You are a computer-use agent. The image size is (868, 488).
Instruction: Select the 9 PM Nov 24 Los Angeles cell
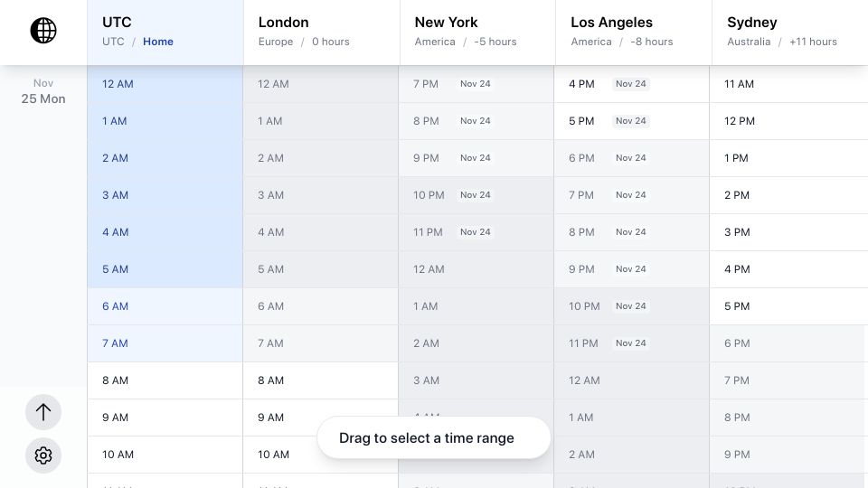point(632,269)
